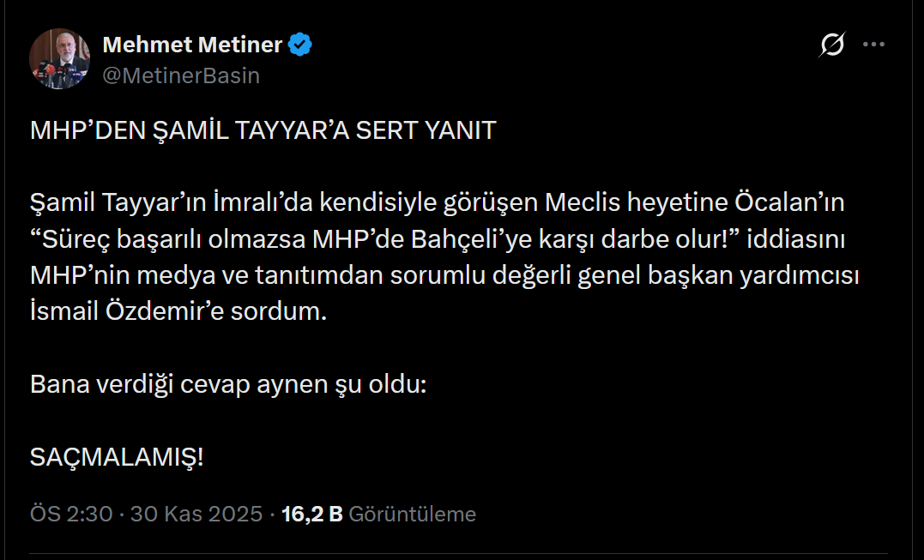
Task: Click the text "İsmail Özdemir'e sordum."
Action: click(x=179, y=311)
